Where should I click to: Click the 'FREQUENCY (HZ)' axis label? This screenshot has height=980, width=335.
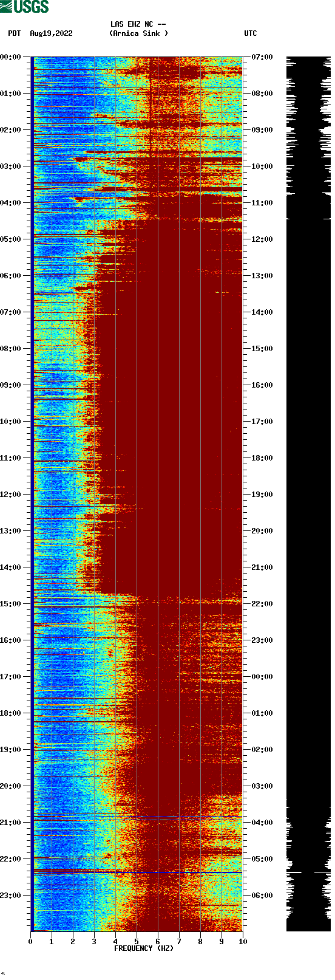[x=143, y=948]
